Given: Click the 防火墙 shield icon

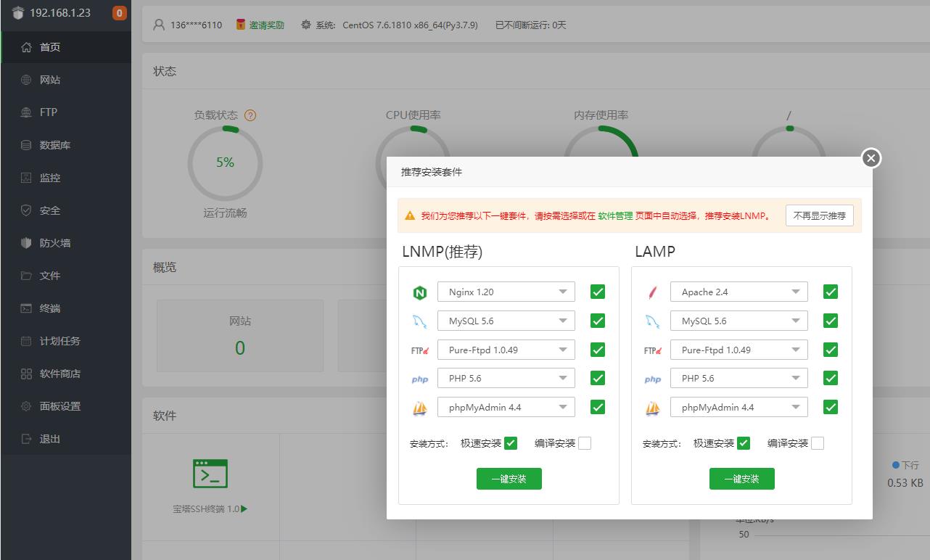Looking at the screenshot, I should click(26, 243).
